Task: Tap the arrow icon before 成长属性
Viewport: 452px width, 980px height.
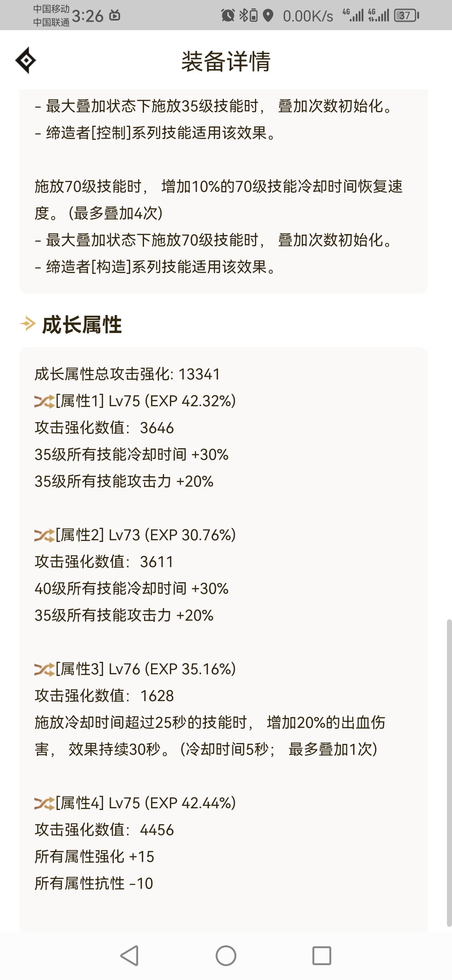Action: (28, 324)
